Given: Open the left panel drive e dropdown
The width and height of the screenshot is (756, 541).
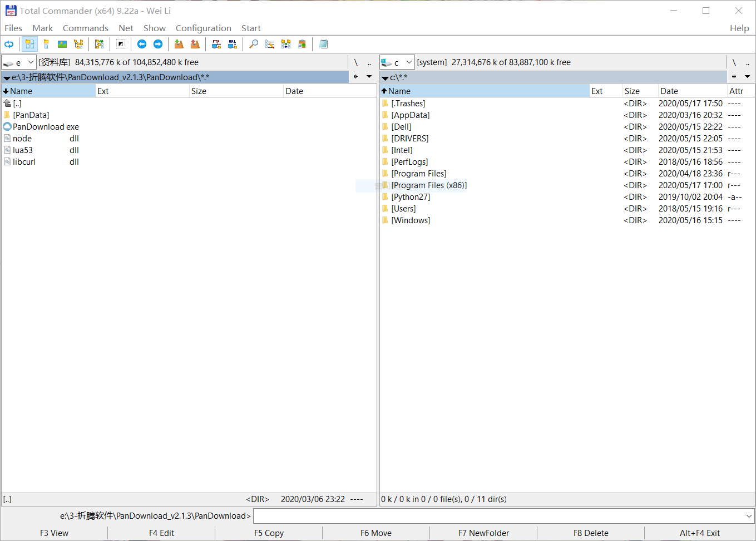Looking at the screenshot, I should click(x=19, y=62).
